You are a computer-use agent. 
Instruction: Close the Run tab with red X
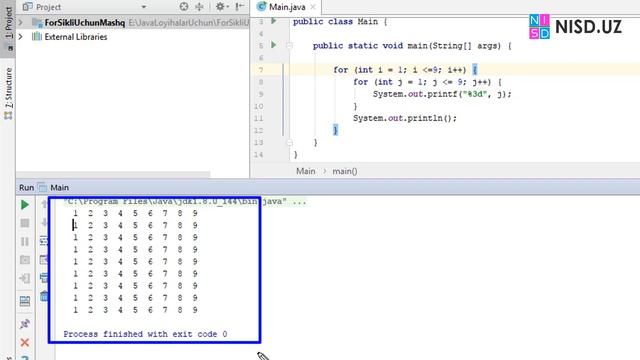[24, 342]
